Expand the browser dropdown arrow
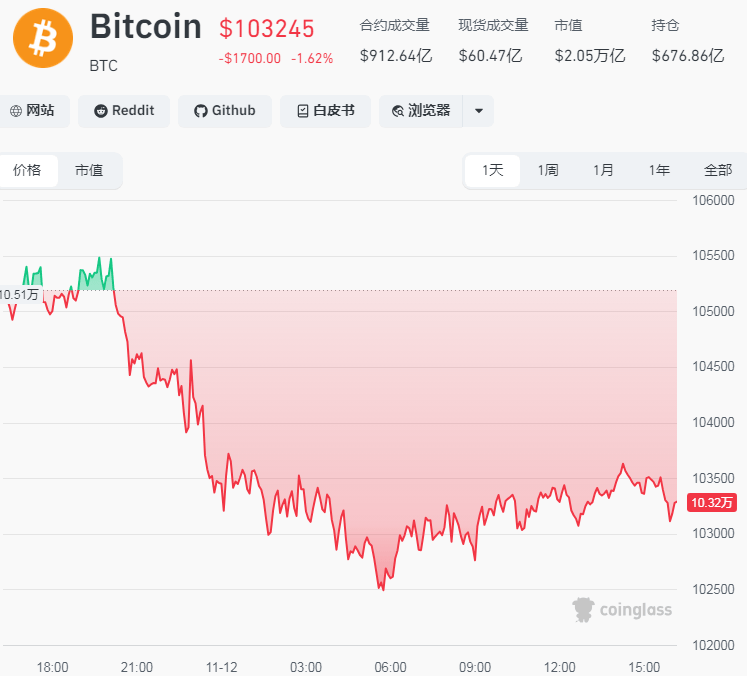 coord(479,111)
